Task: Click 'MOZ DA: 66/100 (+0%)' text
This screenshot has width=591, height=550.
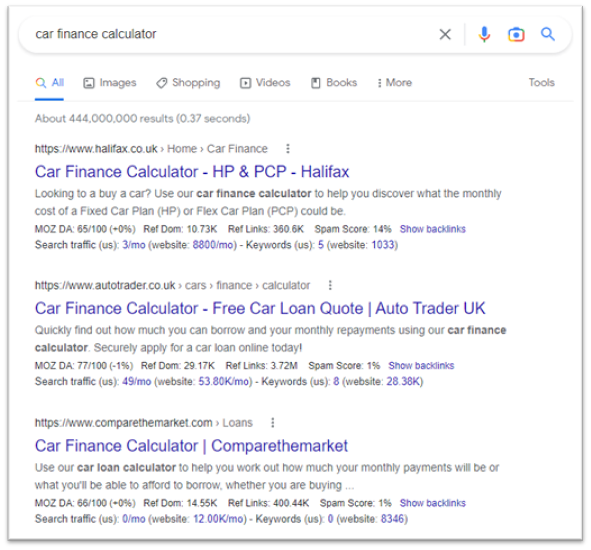Action: click(85, 503)
